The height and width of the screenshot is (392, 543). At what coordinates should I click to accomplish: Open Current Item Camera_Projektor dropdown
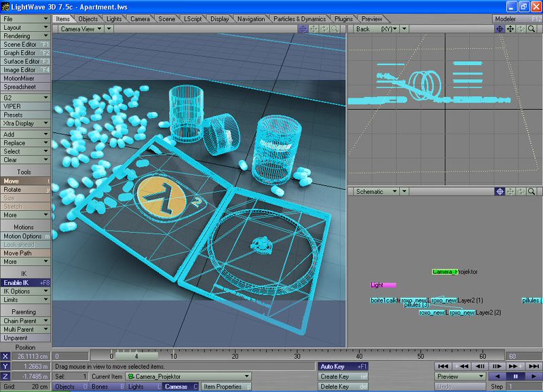tap(188, 376)
